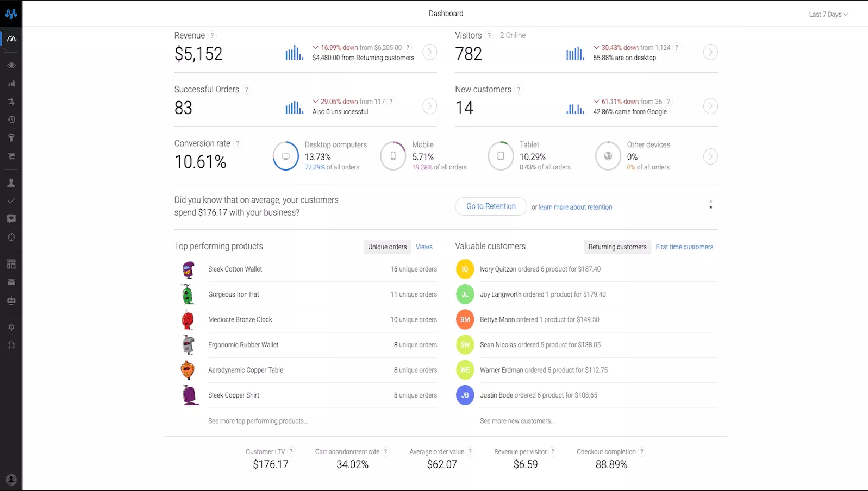Click the help icon next to Visitors
This screenshot has width=868, height=491.
coord(489,35)
